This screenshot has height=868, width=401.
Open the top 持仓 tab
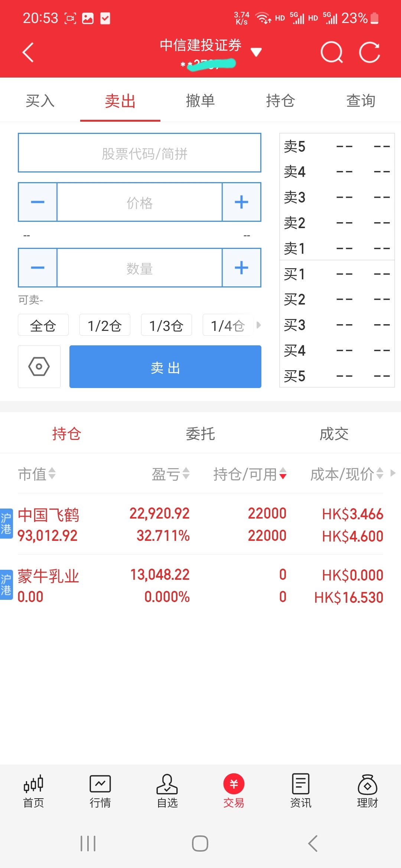[x=281, y=101]
